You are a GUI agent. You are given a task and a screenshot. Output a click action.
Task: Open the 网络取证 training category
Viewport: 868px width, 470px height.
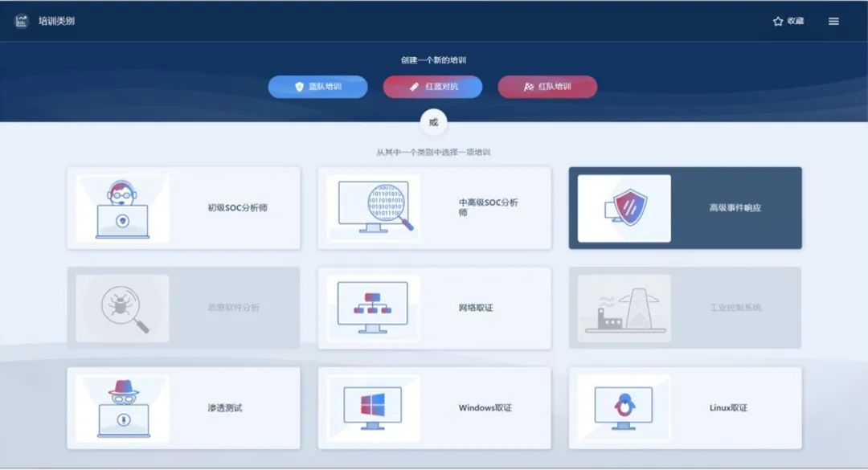coord(476,308)
